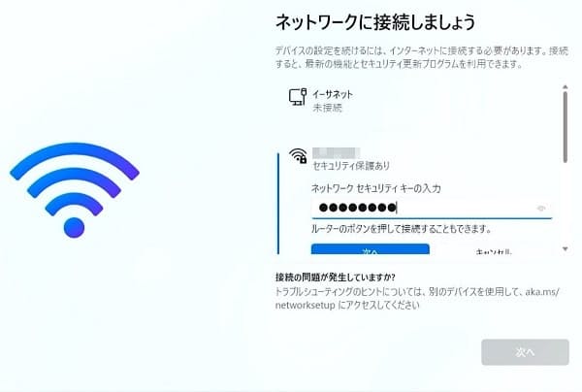Focus the network security key field
Screen dimensions: 582x392
tap(432, 209)
